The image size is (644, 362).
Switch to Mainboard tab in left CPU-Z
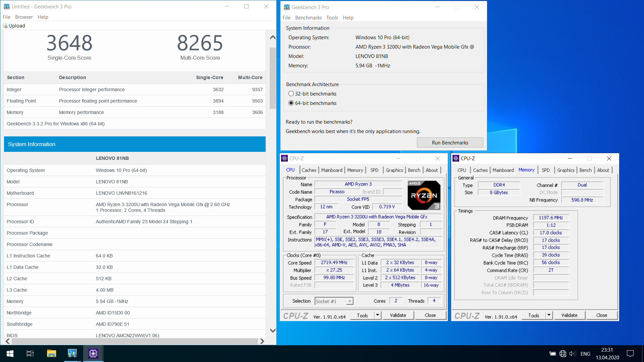[332, 170]
